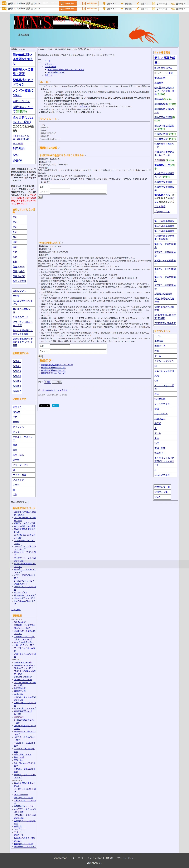Open 用語集 in left sidebar
189x868 pixels.
(16, 296)
